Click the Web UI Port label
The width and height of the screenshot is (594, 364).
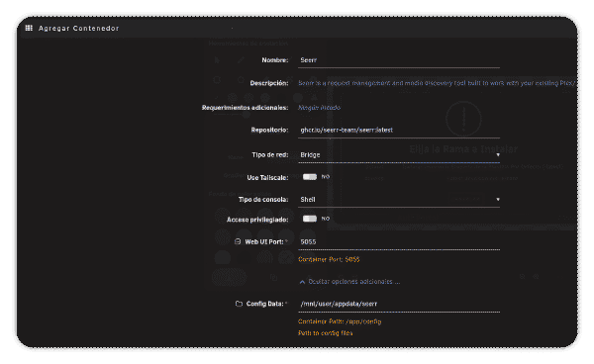pos(264,241)
